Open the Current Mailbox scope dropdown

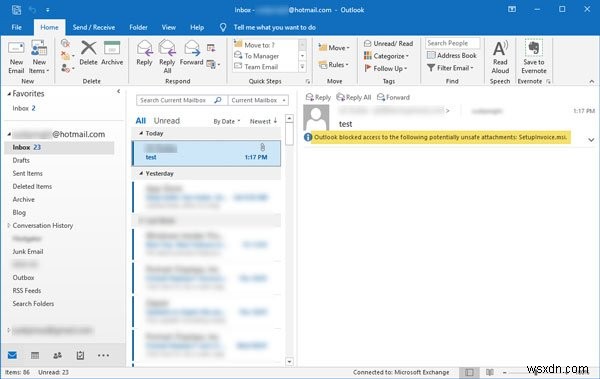pyautogui.click(x=258, y=100)
